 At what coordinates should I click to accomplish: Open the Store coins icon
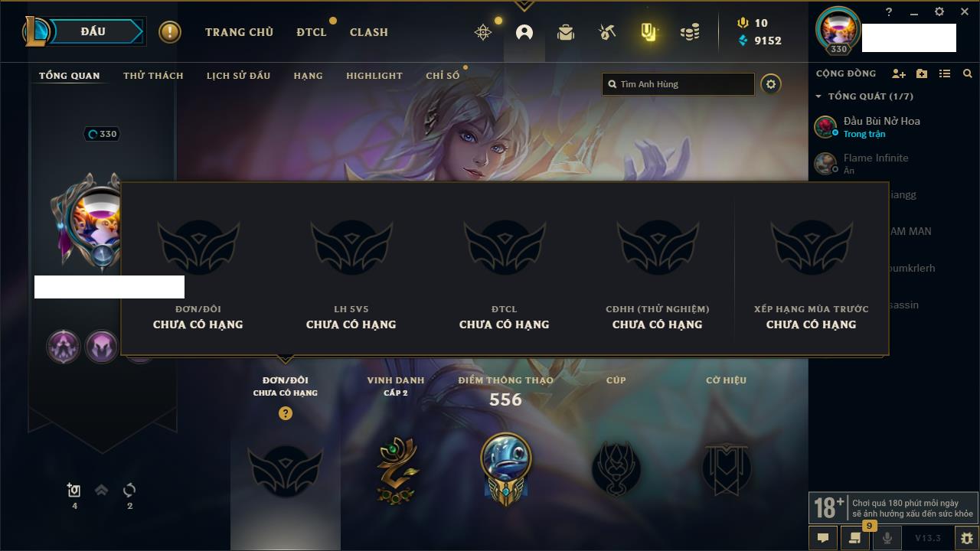[690, 32]
